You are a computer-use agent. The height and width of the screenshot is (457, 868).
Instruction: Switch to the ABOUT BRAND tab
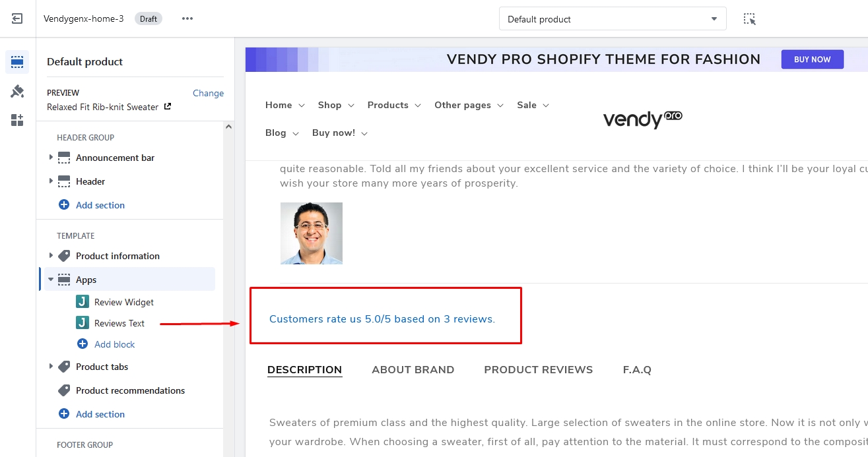click(413, 370)
